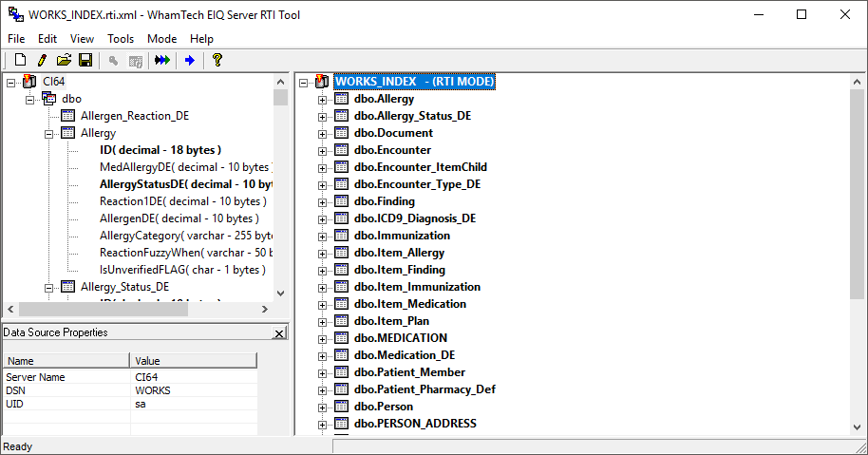
Task: Open the Help menu
Action: click(201, 39)
